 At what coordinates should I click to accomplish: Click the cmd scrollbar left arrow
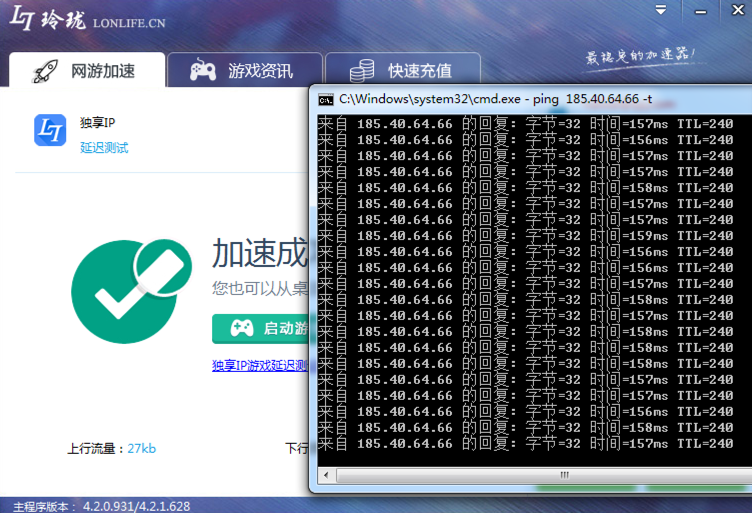click(326, 475)
